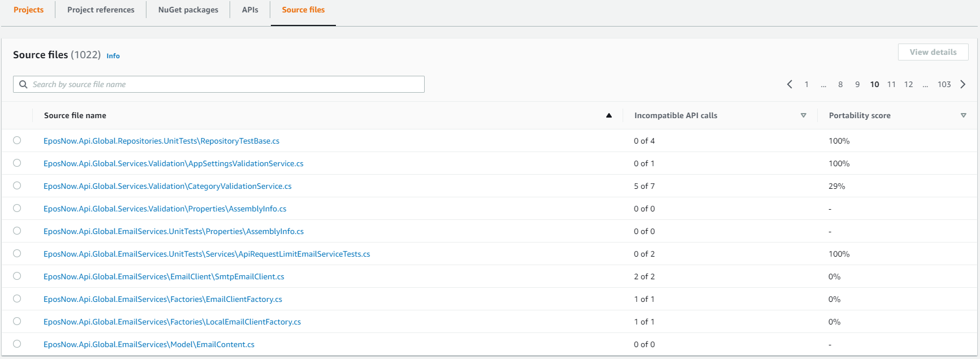Click the 'Source files (1022)' heading
This screenshot has height=359, width=980.
[x=57, y=55]
